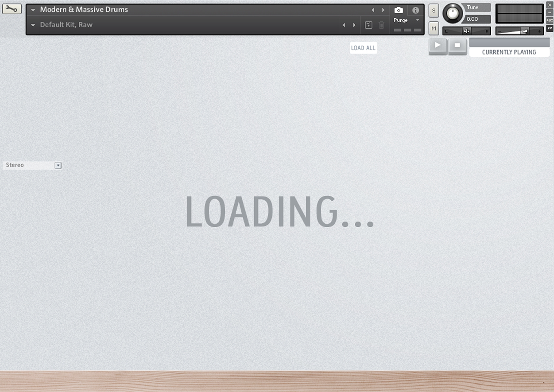
Task: Delete snapshot with the trash icon
Action: (x=381, y=25)
